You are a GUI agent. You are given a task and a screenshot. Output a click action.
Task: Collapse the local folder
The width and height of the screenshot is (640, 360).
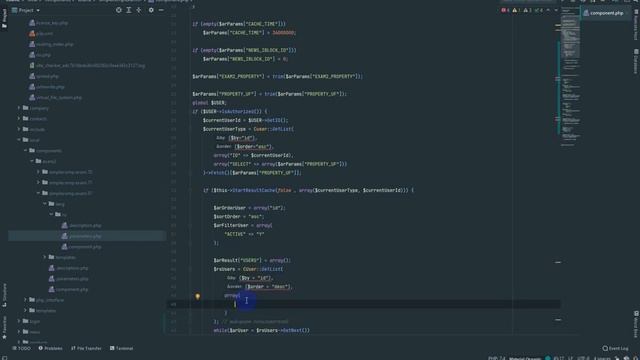[x=19, y=140]
